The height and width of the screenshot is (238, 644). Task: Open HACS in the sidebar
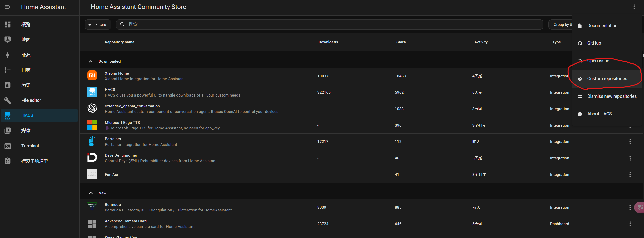tap(39, 115)
